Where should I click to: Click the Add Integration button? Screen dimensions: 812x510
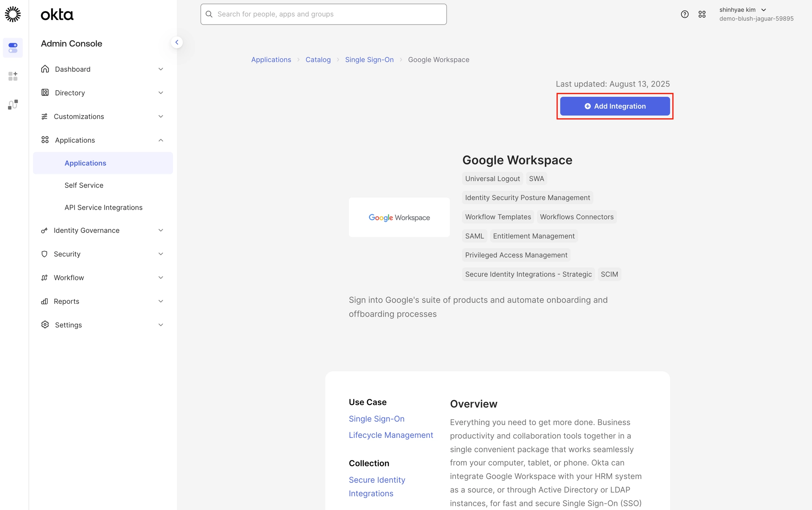click(615, 106)
